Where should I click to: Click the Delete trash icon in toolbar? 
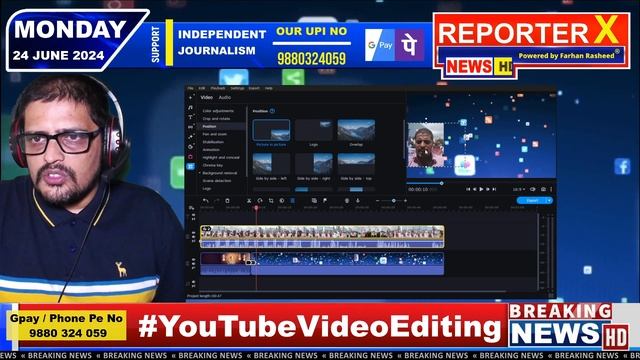227,201
